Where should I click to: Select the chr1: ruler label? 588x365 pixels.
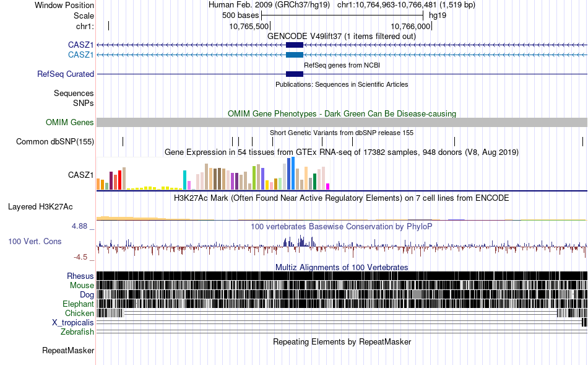85,26
